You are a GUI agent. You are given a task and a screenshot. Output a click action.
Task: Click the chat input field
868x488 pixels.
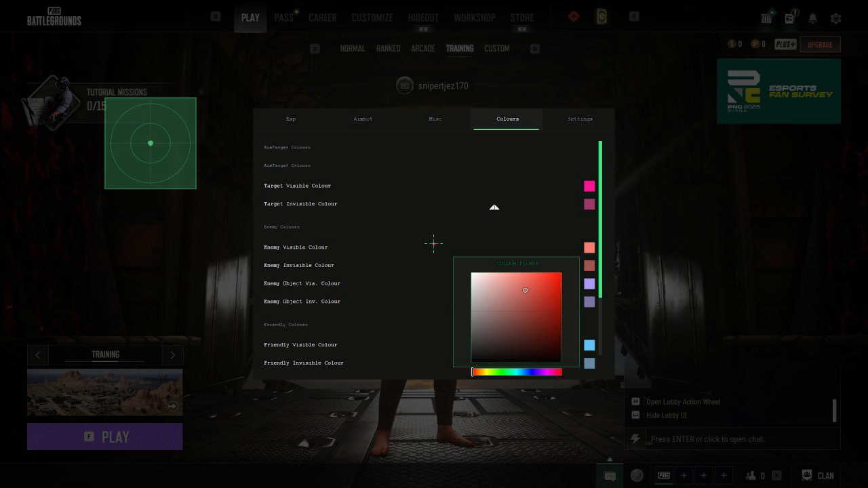[x=743, y=439]
